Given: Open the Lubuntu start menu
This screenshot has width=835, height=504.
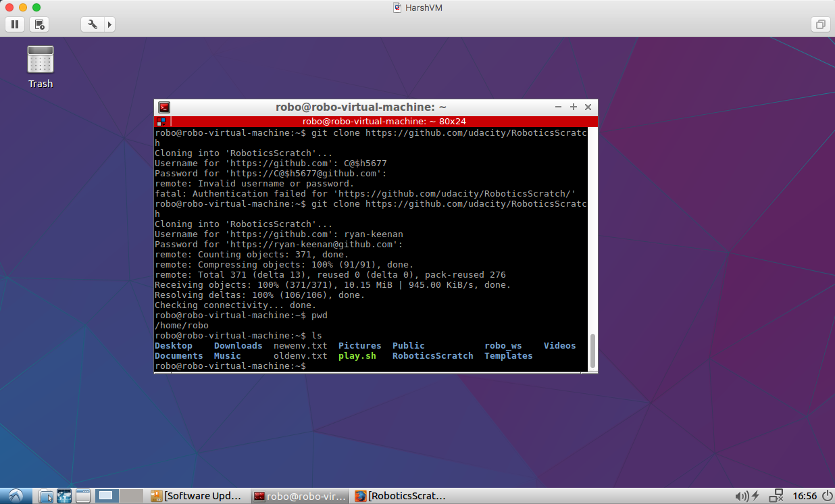Looking at the screenshot, I should [15, 496].
